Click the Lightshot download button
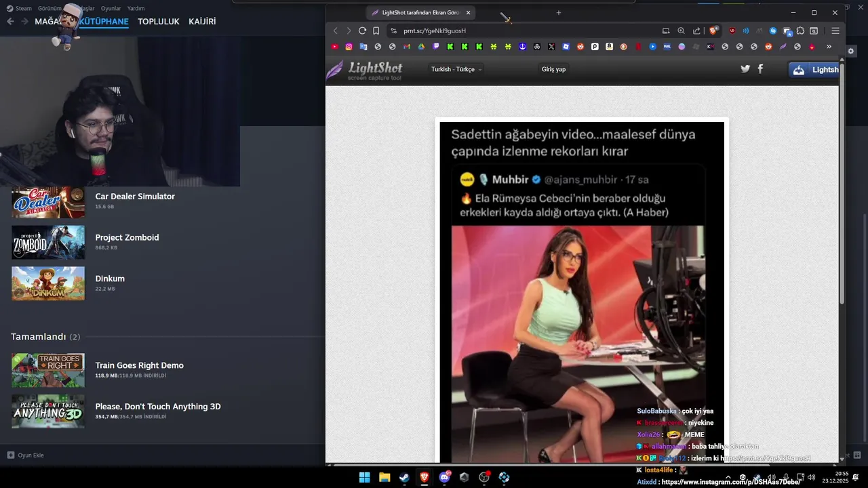This screenshot has width=868, height=488. [814, 70]
